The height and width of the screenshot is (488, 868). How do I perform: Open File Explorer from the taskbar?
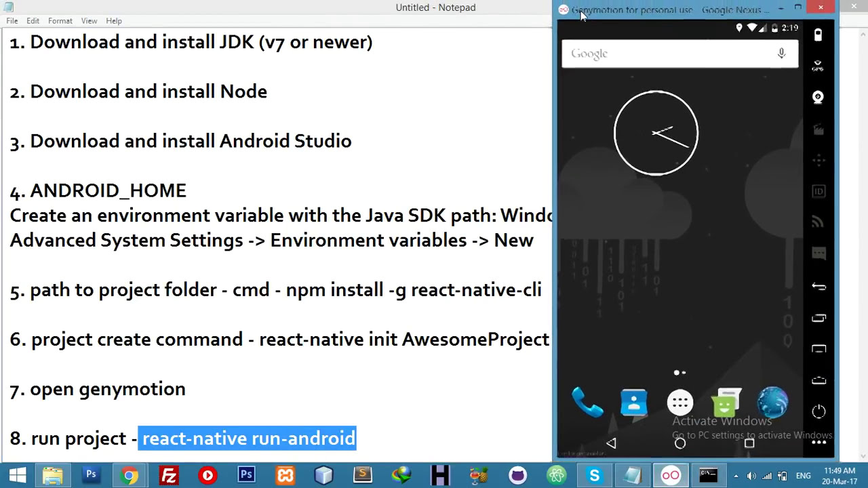pos(53,476)
